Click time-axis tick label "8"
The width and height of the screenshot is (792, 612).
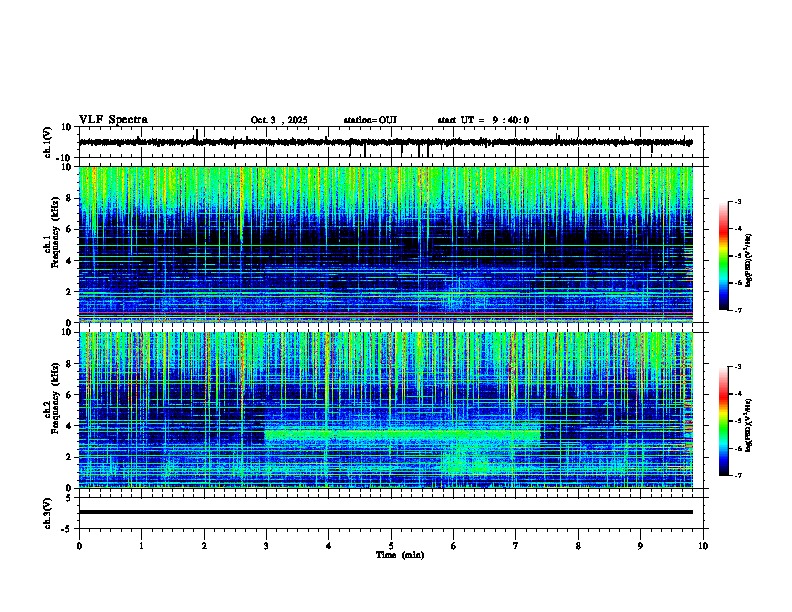[x=578, y=546]
